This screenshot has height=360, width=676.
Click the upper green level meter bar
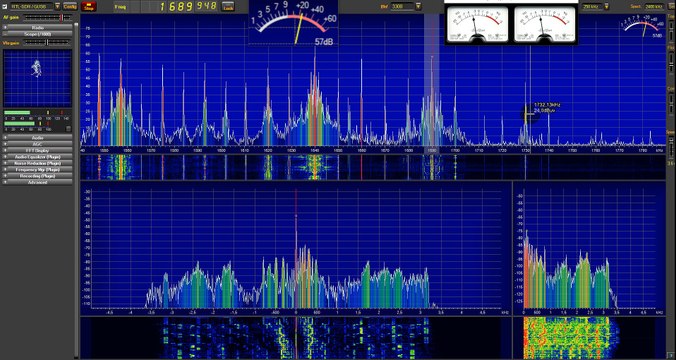[17, 113]
